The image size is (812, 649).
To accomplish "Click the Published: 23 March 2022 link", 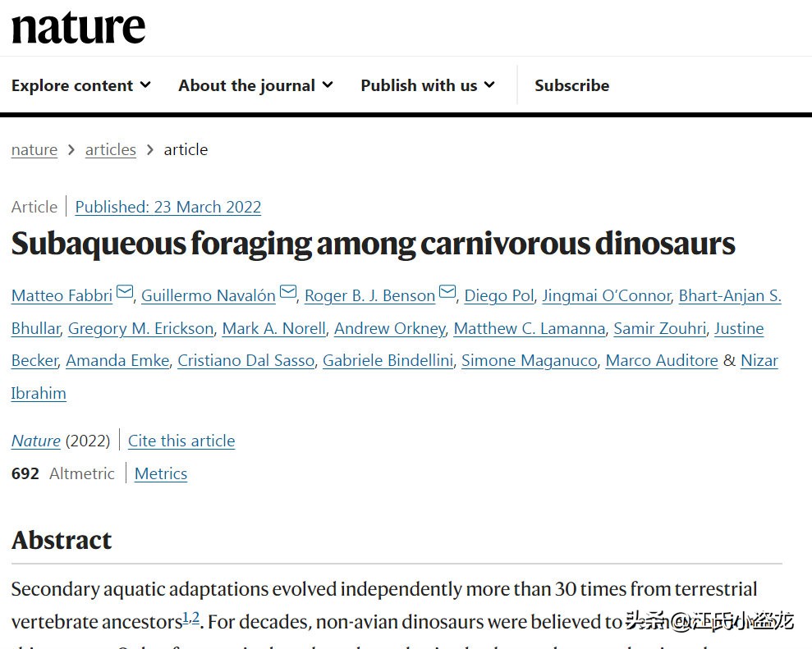I will pyautogui.click(x=167, y=207).
